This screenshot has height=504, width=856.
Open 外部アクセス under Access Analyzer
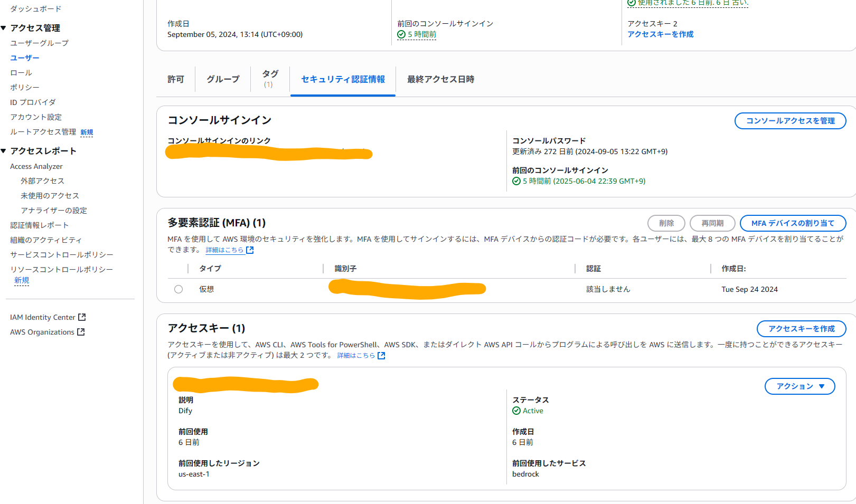(x=42, y=181)
